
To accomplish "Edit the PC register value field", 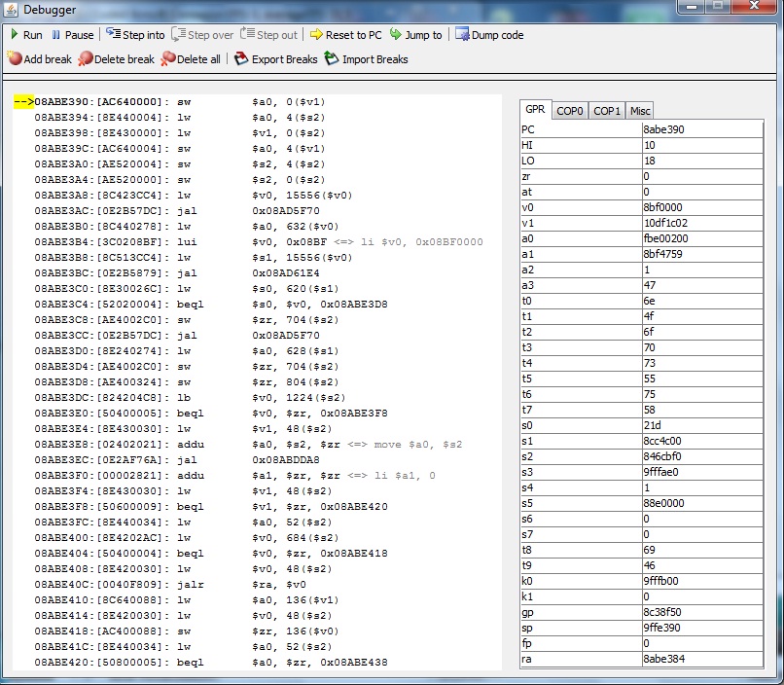I will tap(701, 129).
